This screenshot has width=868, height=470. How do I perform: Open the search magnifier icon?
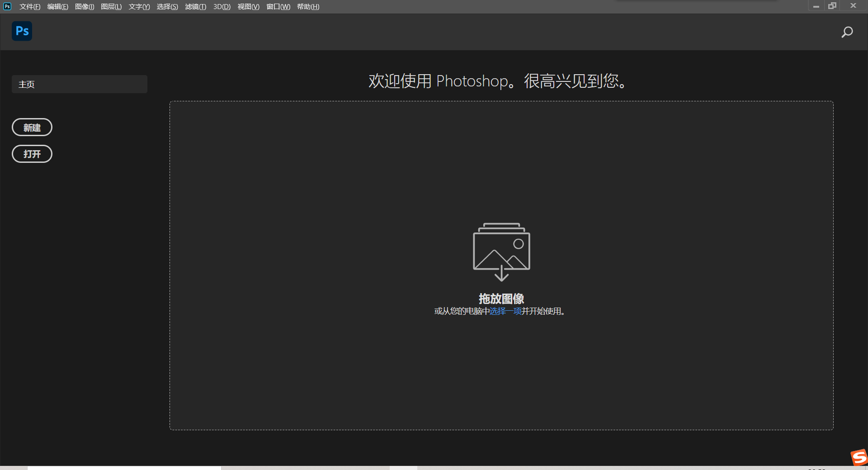pos(847,32)
